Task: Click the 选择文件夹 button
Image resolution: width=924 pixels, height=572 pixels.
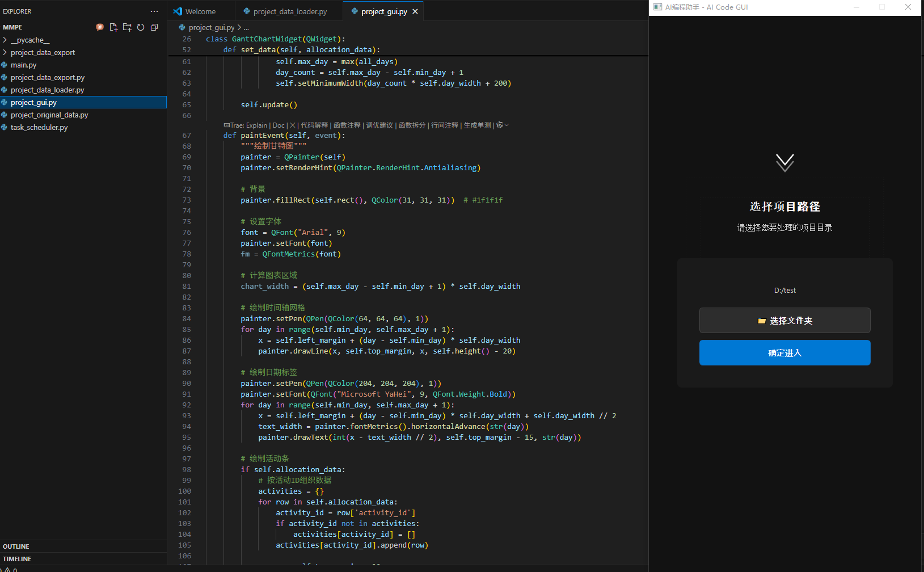Action: pos(784,321)
